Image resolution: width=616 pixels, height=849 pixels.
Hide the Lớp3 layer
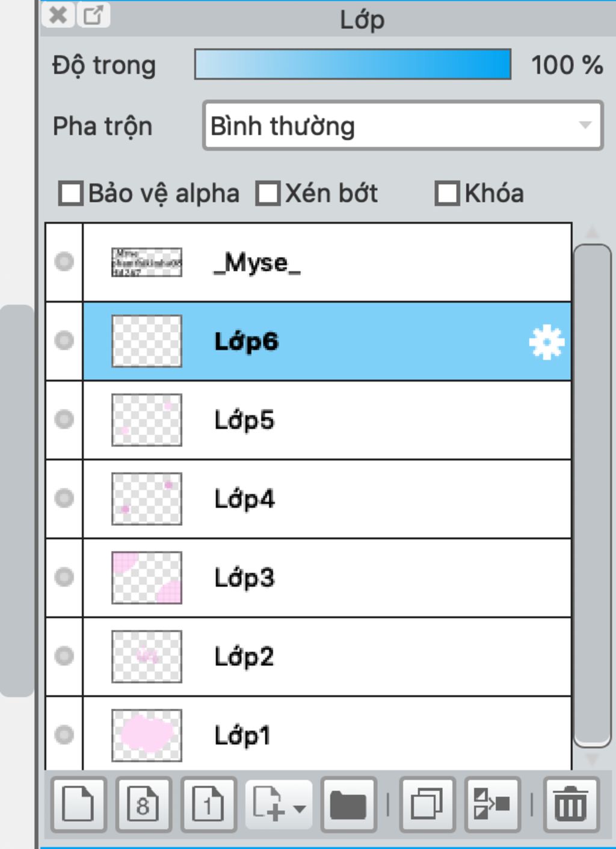tap(64, 577)
